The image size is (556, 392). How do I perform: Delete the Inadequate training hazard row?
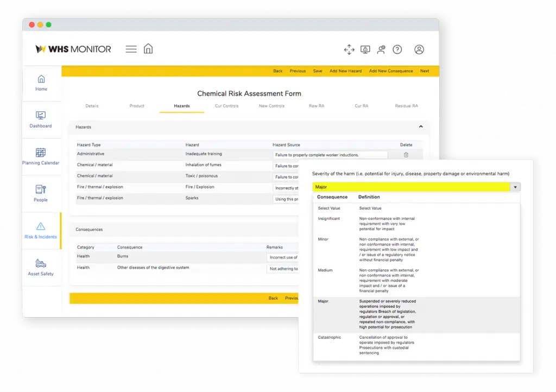point(406,155)
